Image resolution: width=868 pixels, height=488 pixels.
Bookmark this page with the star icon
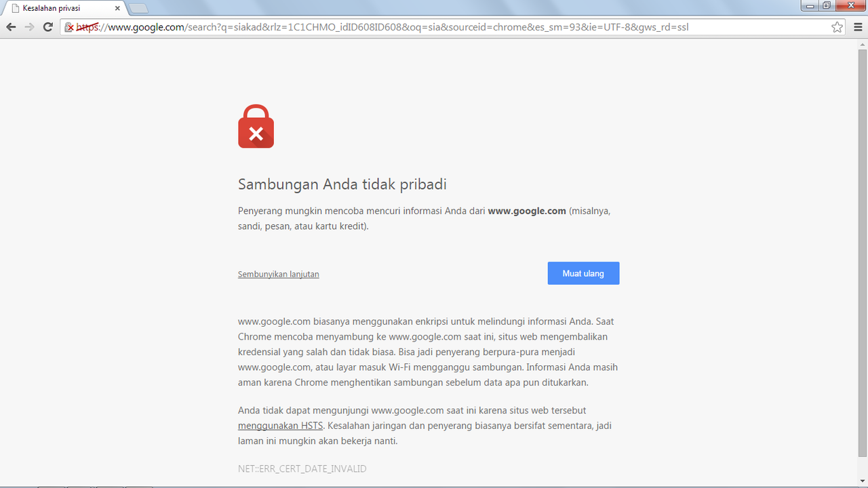point(837,27)
